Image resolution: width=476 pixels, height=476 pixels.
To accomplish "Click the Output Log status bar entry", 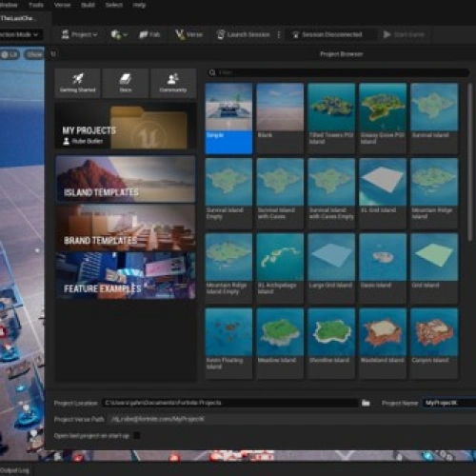I will 14,470.
